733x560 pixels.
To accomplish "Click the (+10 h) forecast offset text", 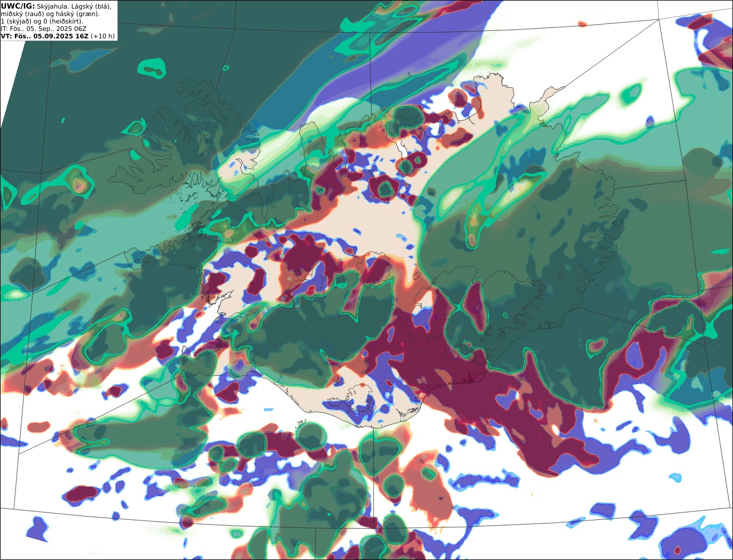I will coord(103,36).
